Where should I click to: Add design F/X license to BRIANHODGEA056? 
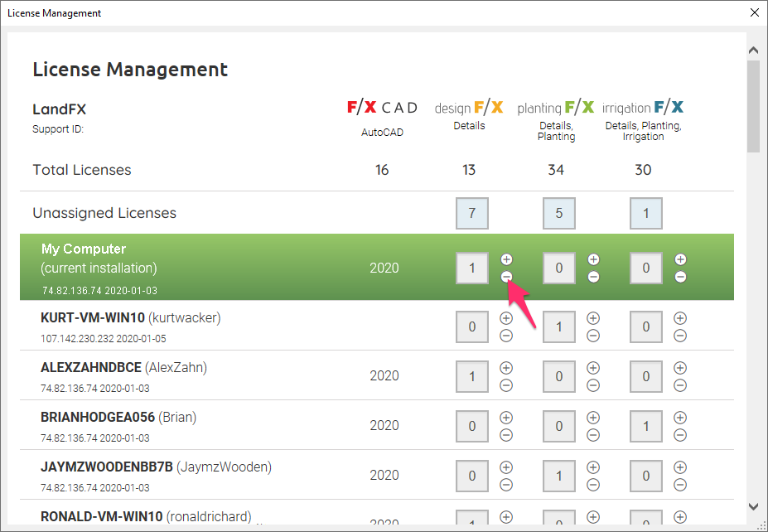pyautogui.click(x=506, y=418)
